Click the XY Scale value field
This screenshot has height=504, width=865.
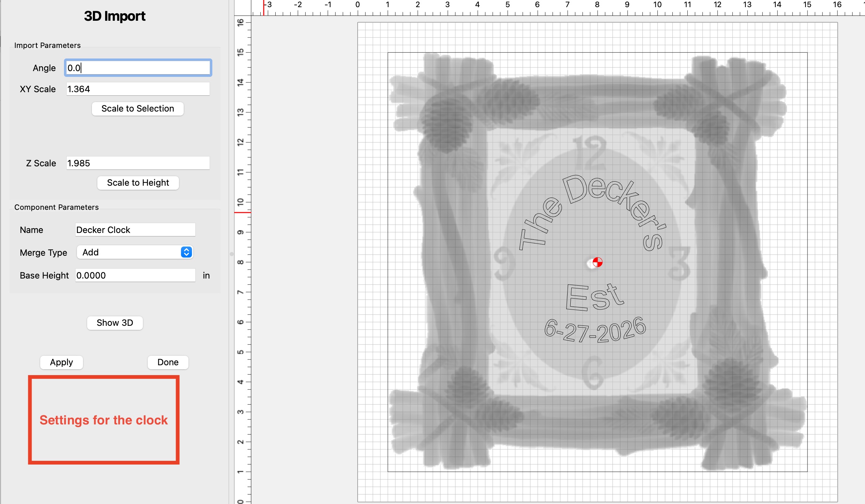pyautogui.click(x=138, y=89)
